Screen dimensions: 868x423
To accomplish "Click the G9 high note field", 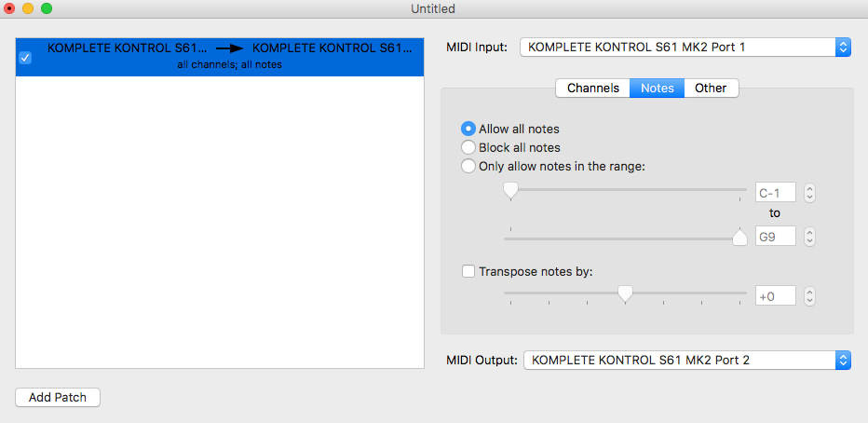I will coord(776,237).
